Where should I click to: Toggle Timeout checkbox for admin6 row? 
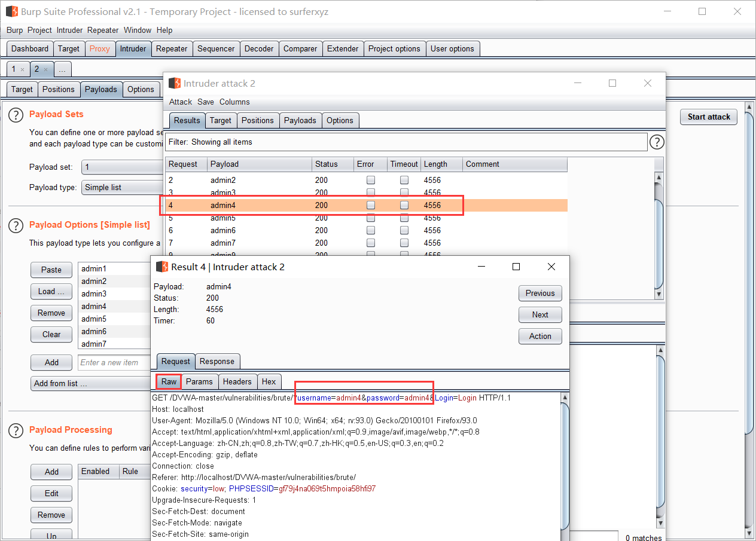404,230
